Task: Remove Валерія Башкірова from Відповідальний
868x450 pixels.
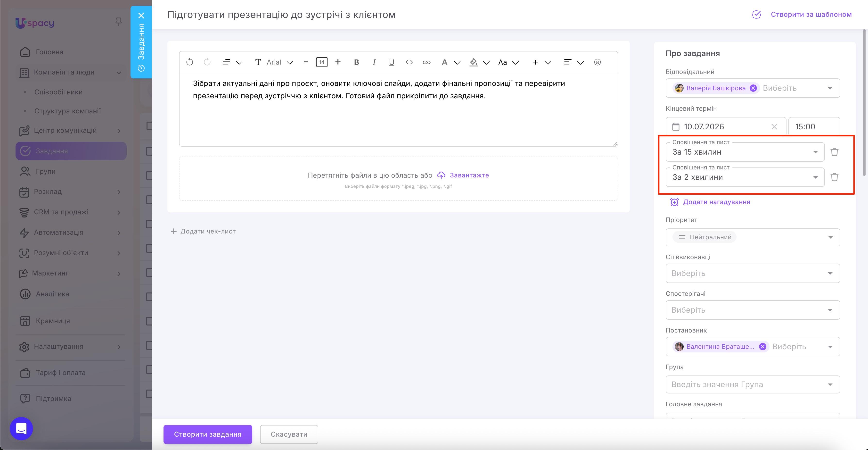Action: click(x=753, y=88)
